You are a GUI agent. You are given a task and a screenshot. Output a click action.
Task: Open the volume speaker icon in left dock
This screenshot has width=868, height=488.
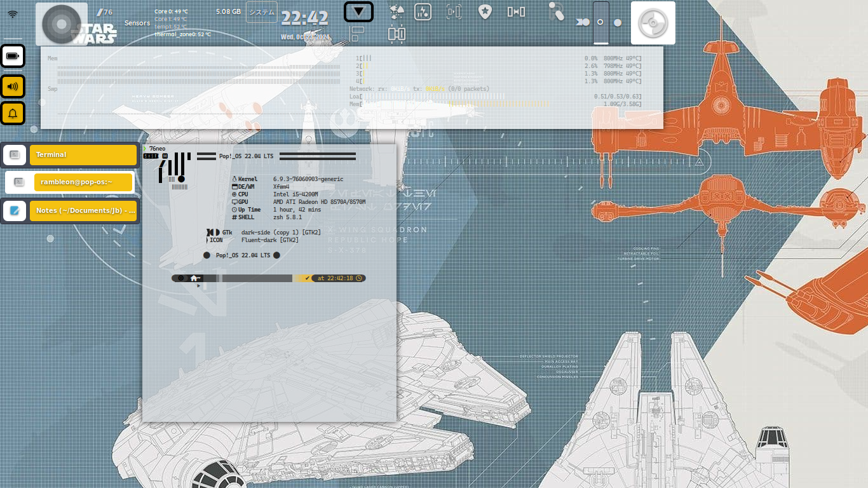13,86
